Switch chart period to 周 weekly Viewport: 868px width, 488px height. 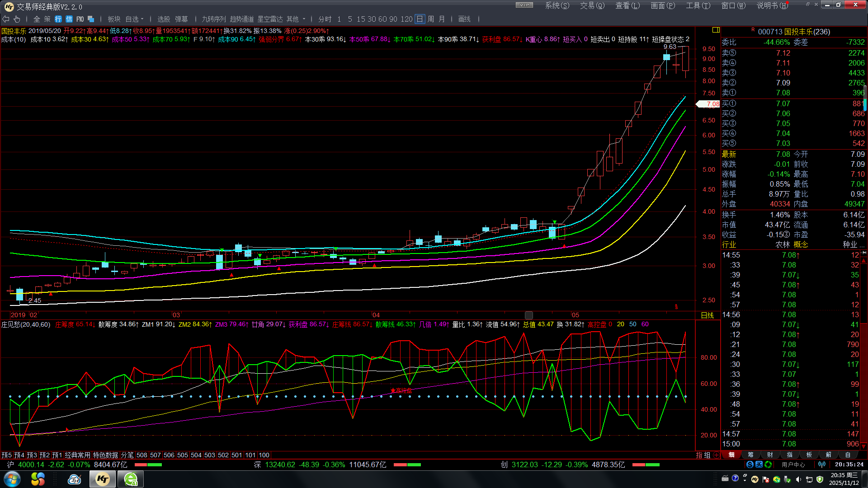(430, 19)
